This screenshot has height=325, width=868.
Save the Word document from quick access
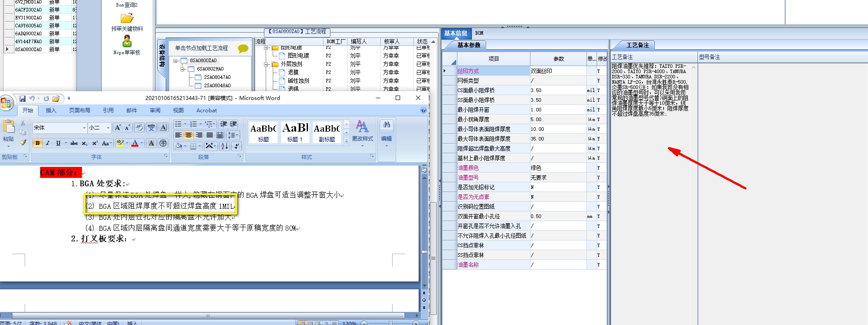(x=22, y=99)
